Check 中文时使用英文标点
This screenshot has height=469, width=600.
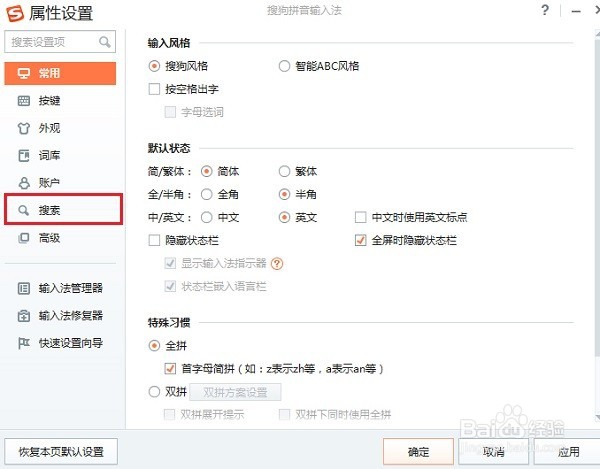coord(361,217)
